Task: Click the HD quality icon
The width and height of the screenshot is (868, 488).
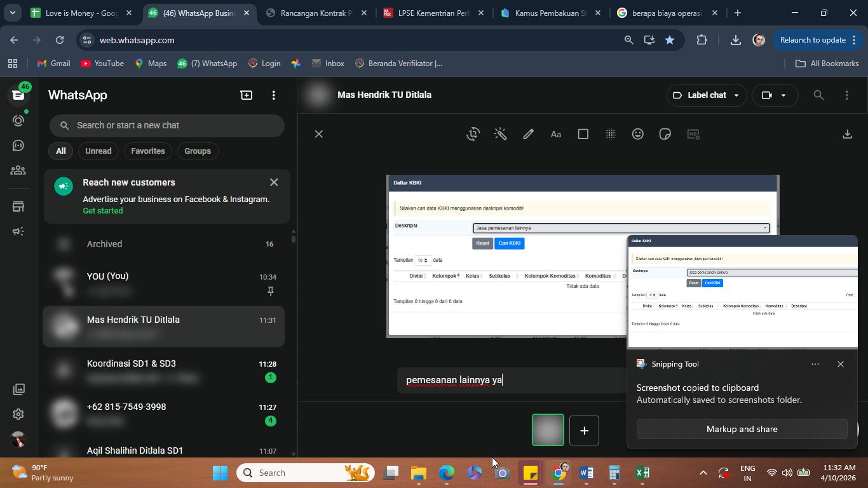Action: click(693, 134)
